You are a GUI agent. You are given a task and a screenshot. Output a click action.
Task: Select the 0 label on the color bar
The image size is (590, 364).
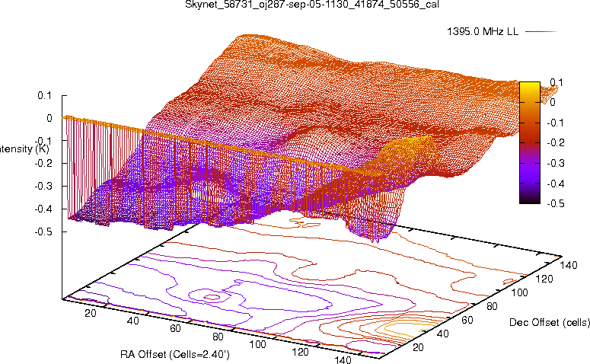tap(553, 102)
